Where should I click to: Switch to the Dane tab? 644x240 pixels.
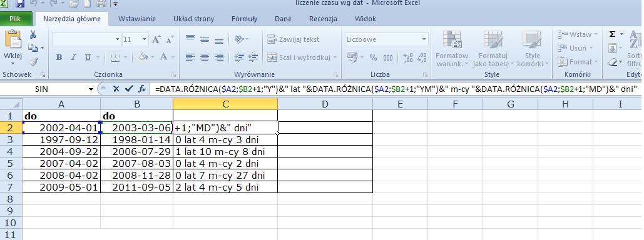[x=283, y=19]
